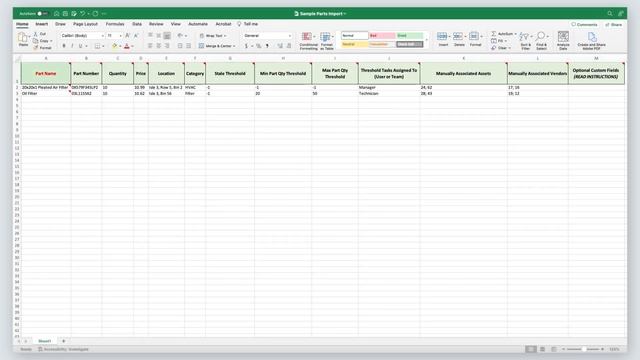Open the Page Layout tab
This screenshot has width=640, height=360.
[85, 24]
